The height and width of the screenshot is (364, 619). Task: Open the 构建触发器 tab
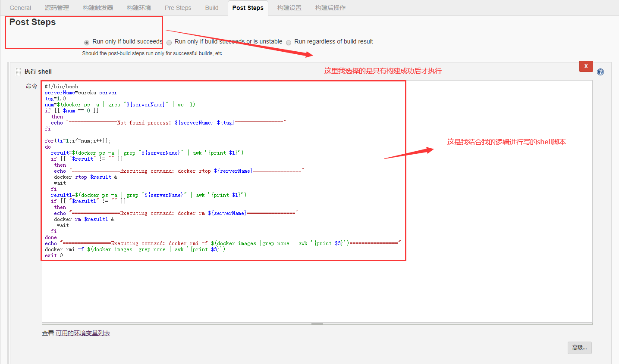click(98, 8)
